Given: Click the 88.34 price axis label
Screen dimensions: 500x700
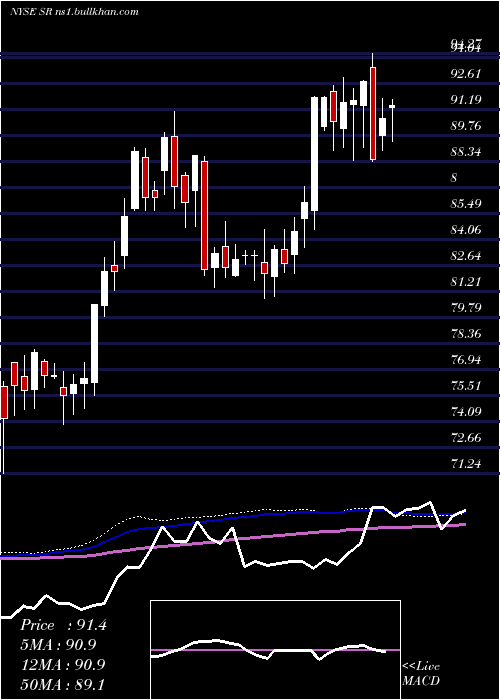Looking at the screenshot, I should [x=466, y=152].
